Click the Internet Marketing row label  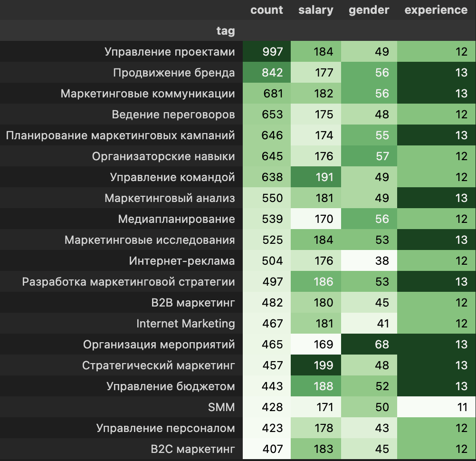[185, 324]
